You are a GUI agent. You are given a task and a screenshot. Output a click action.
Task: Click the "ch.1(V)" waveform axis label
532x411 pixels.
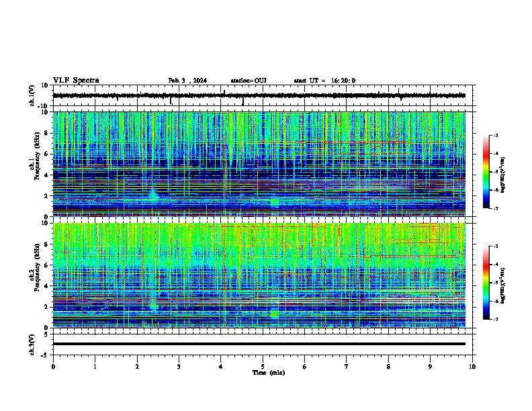click(x=32, y=95)
